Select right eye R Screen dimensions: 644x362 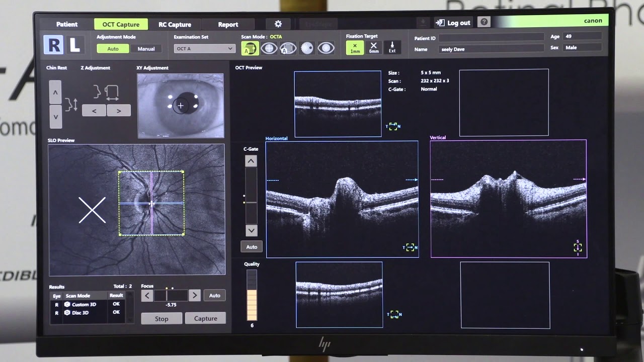click(x=53, y=45)
